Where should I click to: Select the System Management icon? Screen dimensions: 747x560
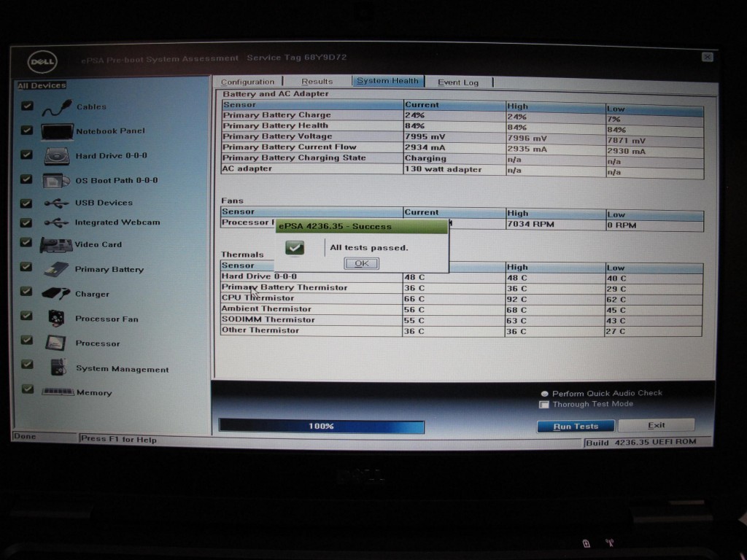(x=58, y=367)
